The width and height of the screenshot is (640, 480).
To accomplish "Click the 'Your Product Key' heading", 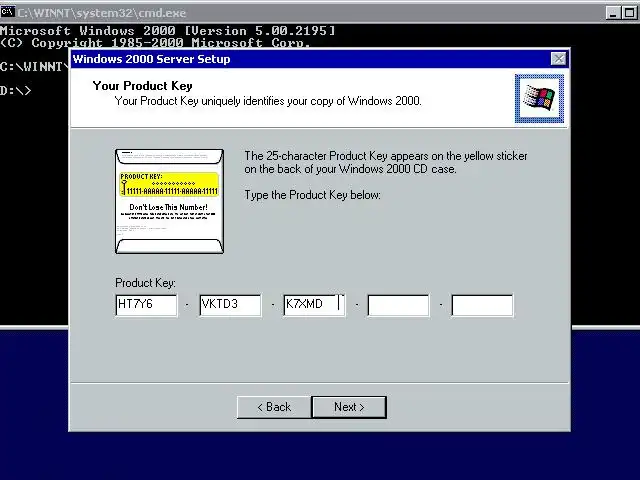I will point(142,86).
